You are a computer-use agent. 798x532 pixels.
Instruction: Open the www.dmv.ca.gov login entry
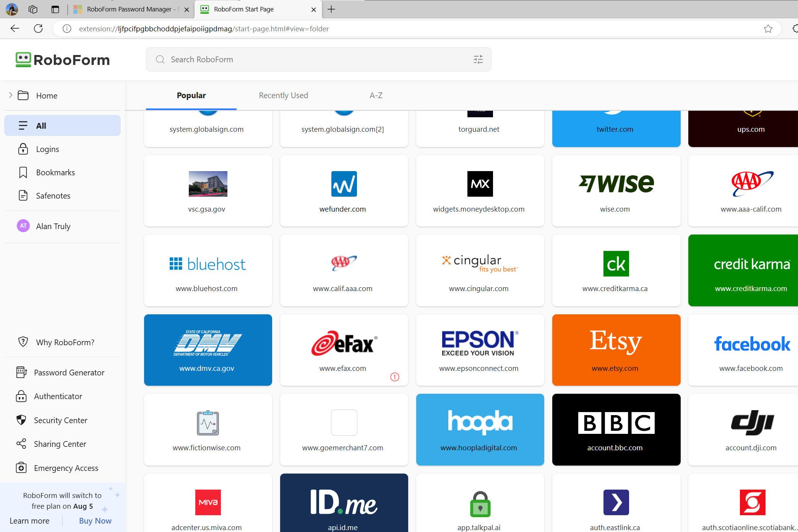[x=208, y=350]
